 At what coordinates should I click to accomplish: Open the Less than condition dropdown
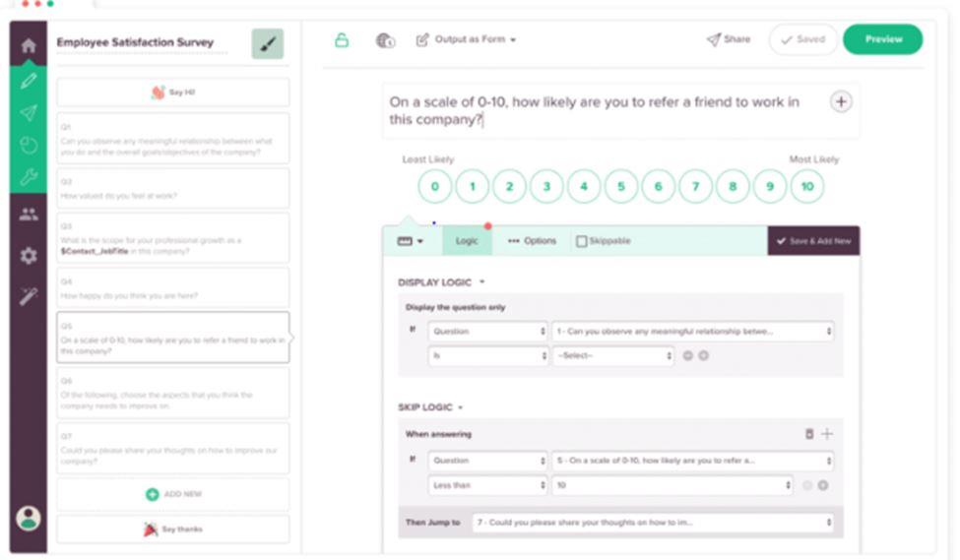pyautogui.click(x=486, y=485)
